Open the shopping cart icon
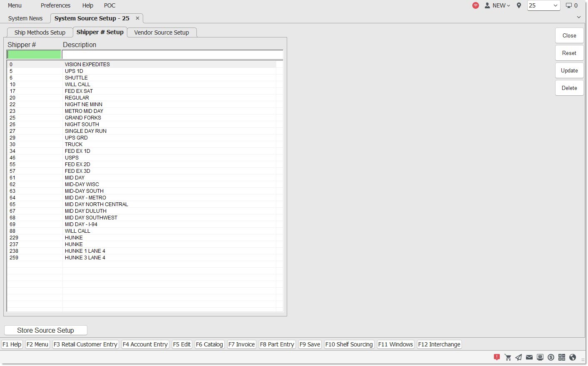This screenshot has height=366, width=588. tap(508, 357)
